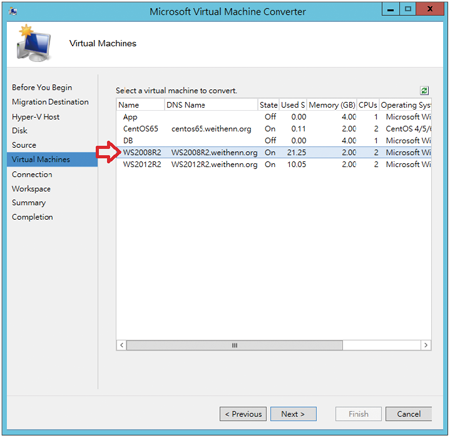Image resolution: width=450 pixels, height=438 pixels.
Task: Maximize the Virtual Machine Converter window
Action: (x=407, y=9)
